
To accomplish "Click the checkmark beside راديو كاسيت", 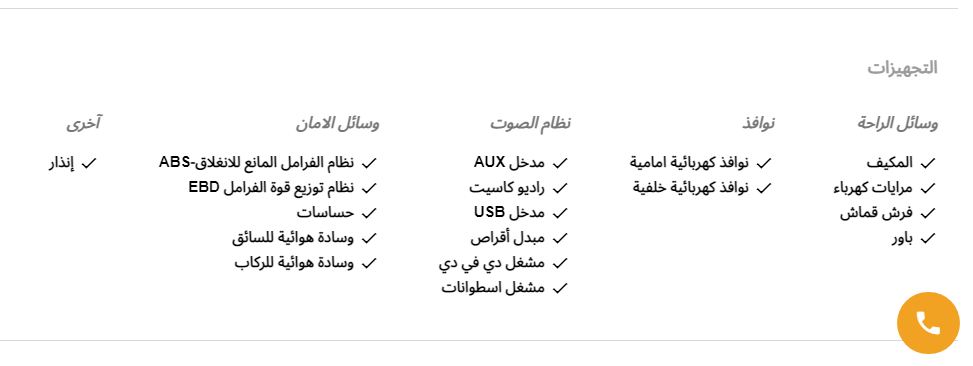I will coord(560,188).
